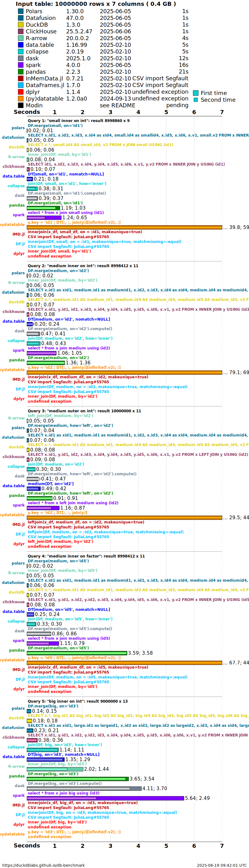
Task: Select the ClickHouse legend color square
Action: [21, 31]
